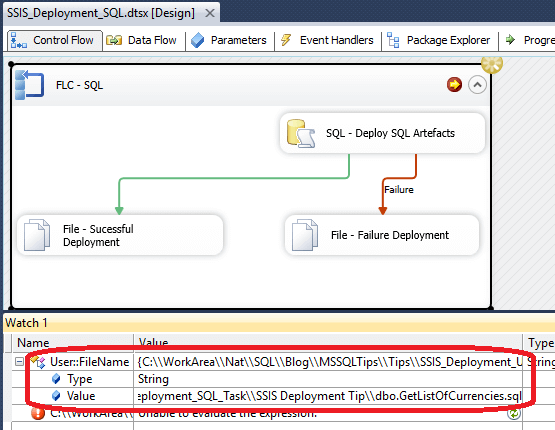Viewport: 555px width, 430px height.
Task: Click the Type property icon in Watch
Action: tap(56, 379)
